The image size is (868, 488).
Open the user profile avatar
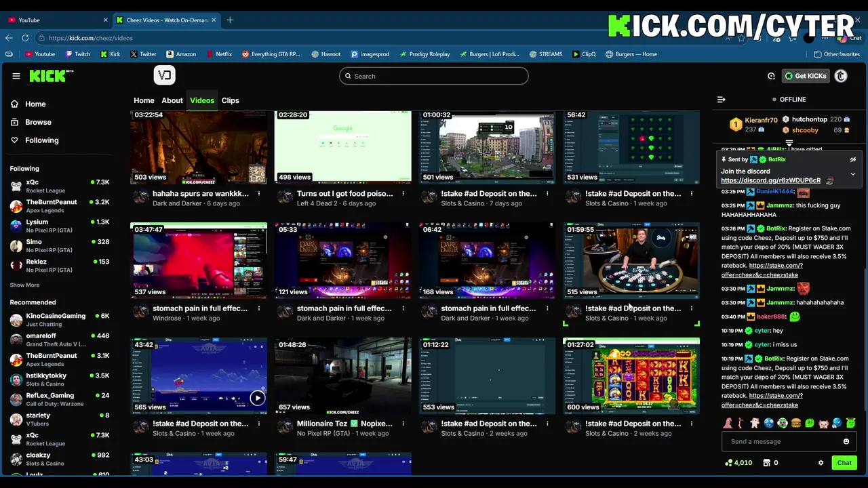click(841, 76)
